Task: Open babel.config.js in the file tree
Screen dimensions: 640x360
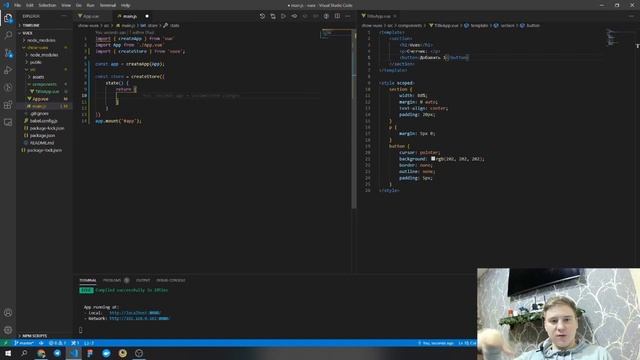Action: [44, 121]
